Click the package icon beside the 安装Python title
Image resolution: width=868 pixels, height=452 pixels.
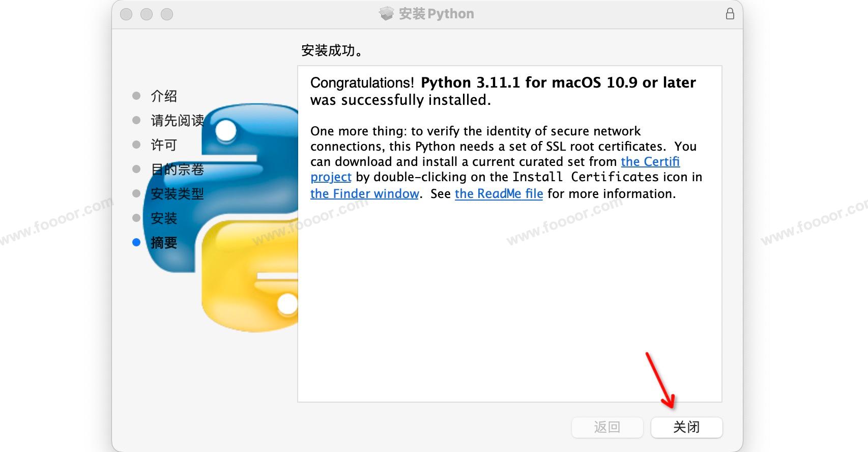(x=387, y=14)
